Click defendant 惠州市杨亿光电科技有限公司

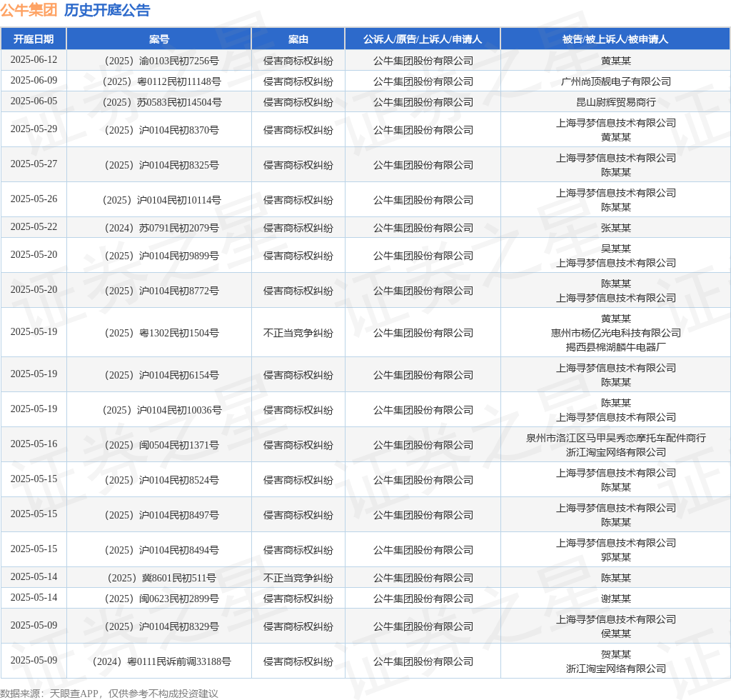coord(616,333)
